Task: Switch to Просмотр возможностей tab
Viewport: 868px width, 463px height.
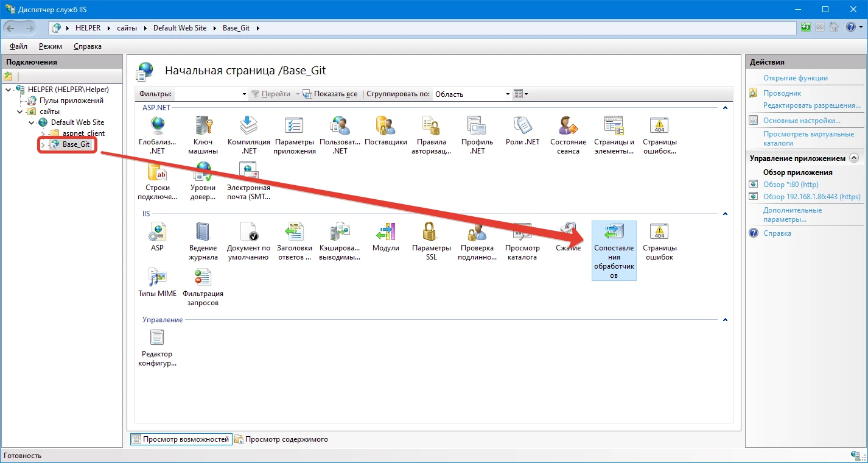Action: tap(181, 439)
